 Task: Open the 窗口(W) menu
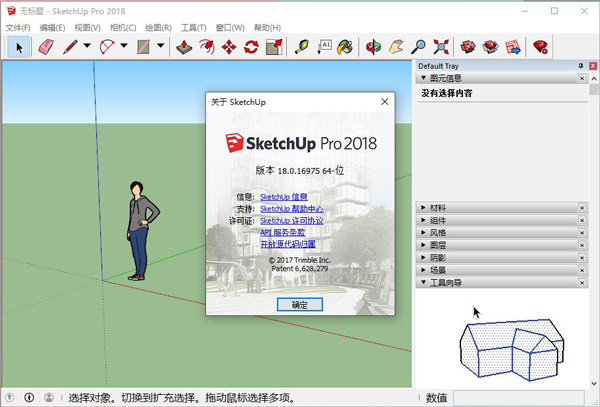(x=230, y=28)
